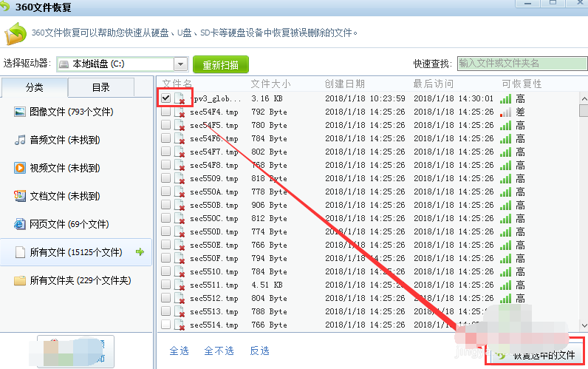This screenshot has width=588, height=369.
Task: Select 所有文件夹 (229个文件夹) category
Action: [x=76, y=280]
